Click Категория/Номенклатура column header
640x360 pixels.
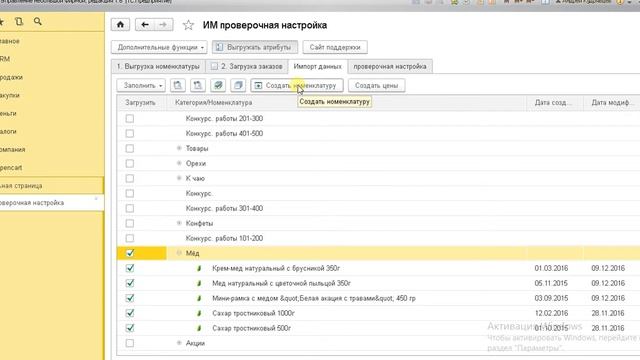pos(346,102)
